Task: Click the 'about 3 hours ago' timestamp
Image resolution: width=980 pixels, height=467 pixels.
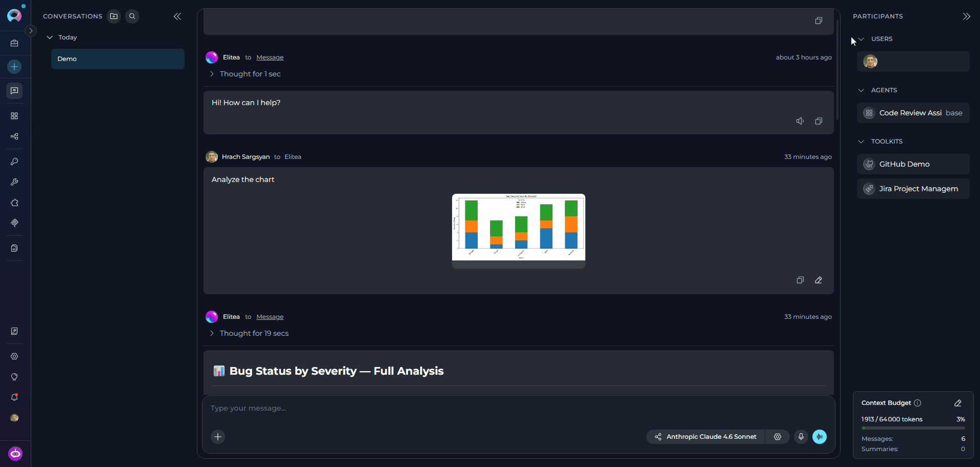Action: pos(804,57)
